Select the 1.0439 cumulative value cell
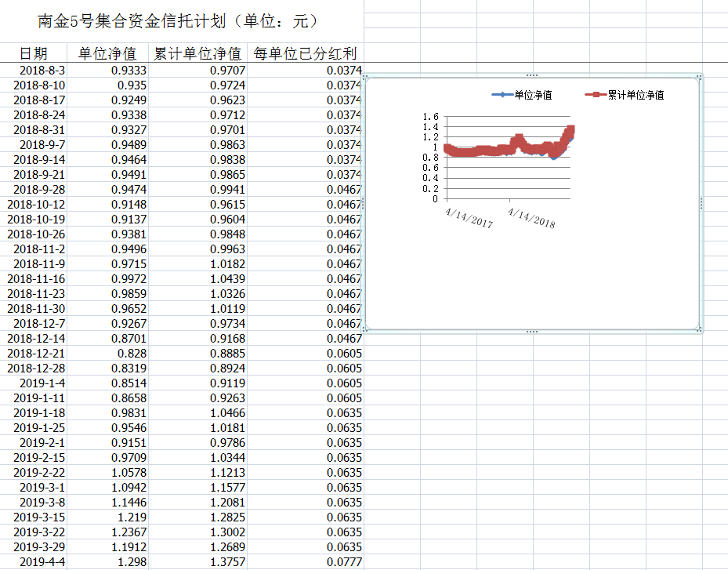The image size is (728, 570). [x=197, y=279]
